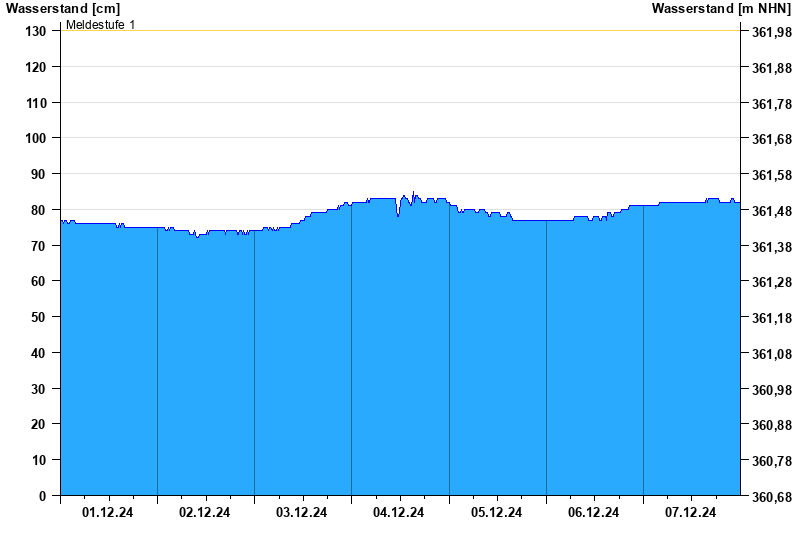The image size is (800, 550).
Task: Click the 05.12.24 date label
Action: point(497,513)
